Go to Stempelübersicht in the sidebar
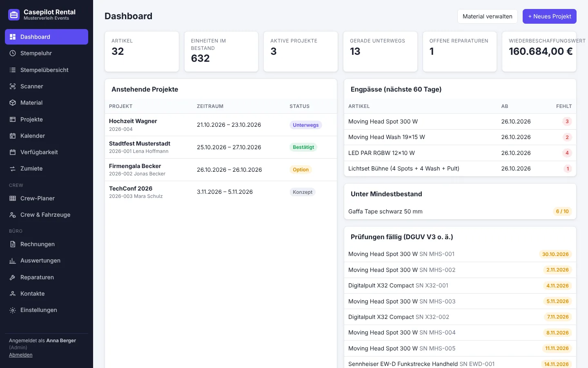 tap(47, 70)
